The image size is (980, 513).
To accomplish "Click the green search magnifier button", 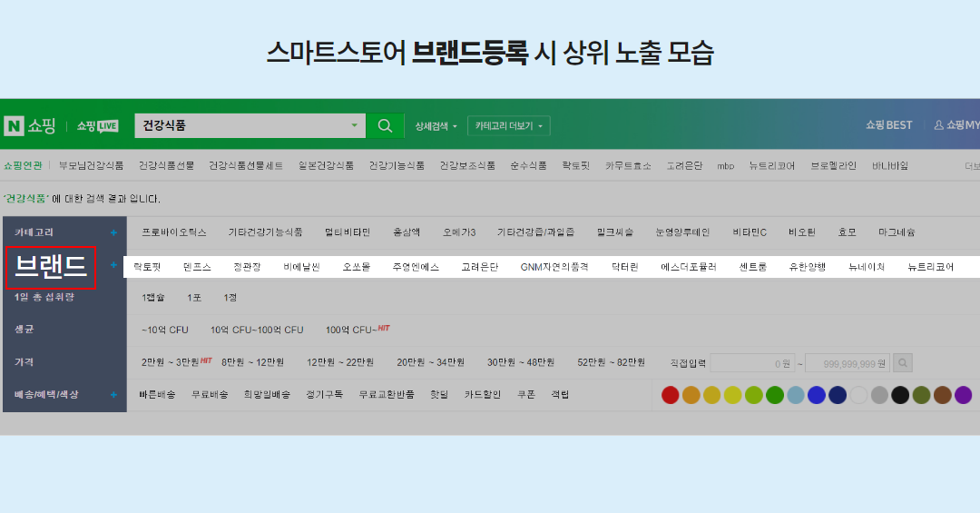I will 385,125.
